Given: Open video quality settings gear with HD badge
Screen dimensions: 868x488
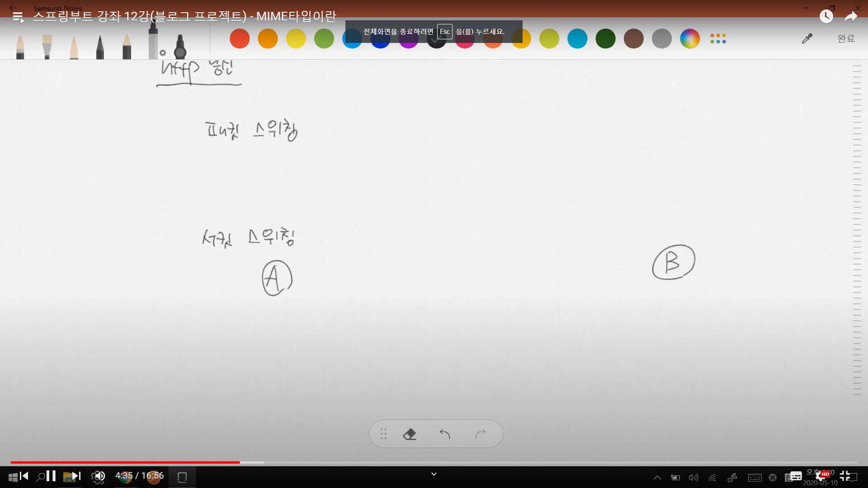Looking at the screenshot, I should [x=821, y=476].
